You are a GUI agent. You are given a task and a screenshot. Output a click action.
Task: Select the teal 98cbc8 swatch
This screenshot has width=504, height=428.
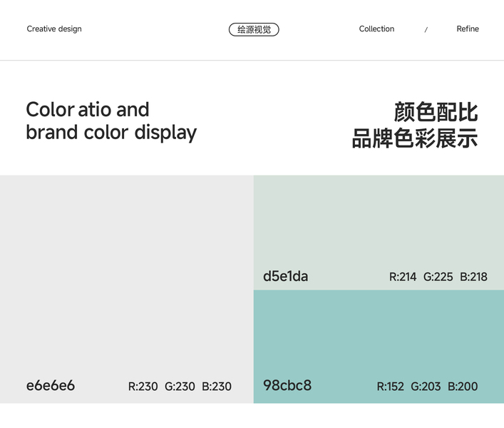tap(379, 335)
